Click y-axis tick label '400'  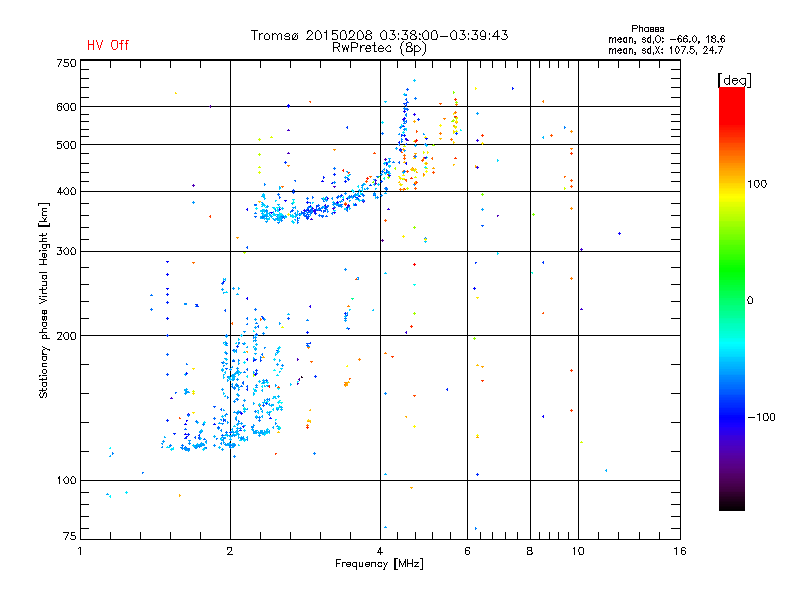click(x=66, y=191)
